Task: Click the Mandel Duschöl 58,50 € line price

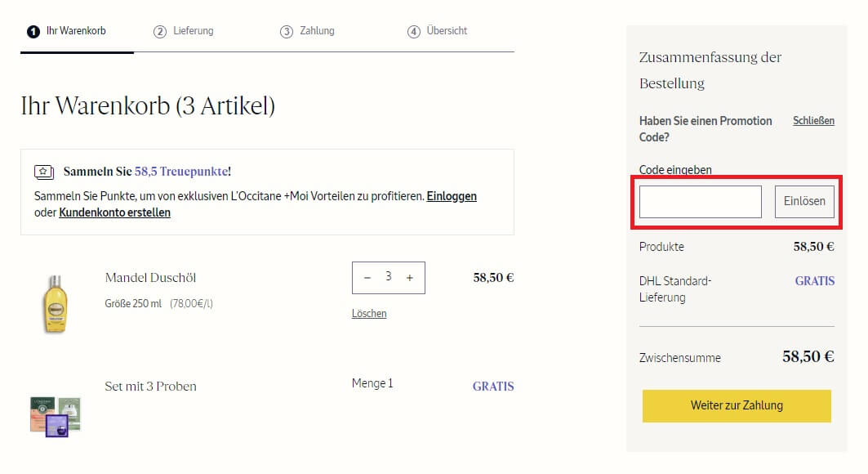Action: coord(493,278)
